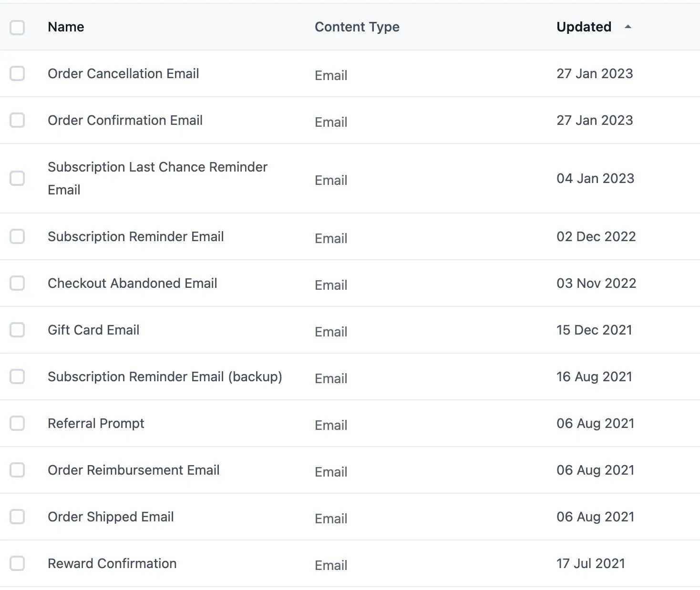Click the Email content type for Referral Prompt
The image size is (700, 590).
(x=331, y=425)
